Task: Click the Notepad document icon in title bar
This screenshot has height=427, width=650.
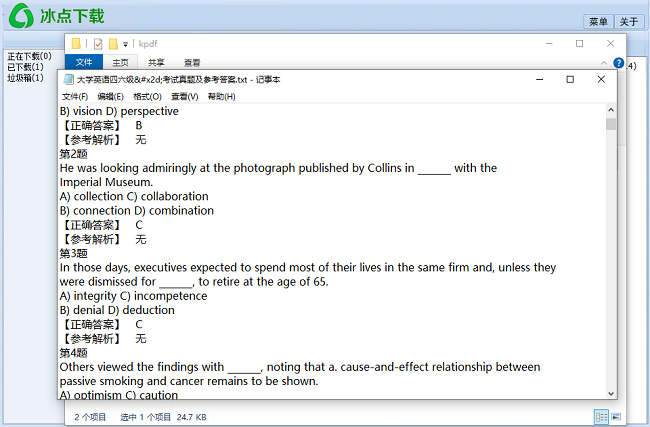Action: pos(68,79)
